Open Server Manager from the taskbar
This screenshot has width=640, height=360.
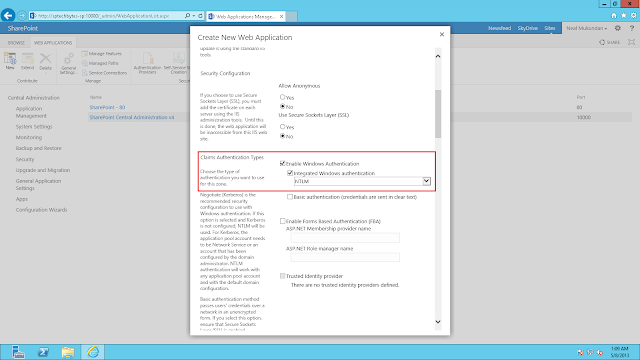18,352
